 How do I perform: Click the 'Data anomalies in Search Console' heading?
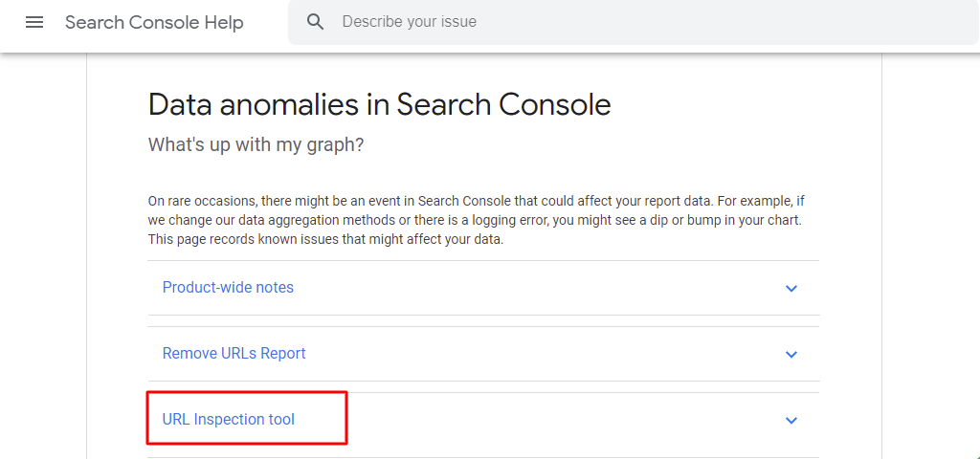(x=379, y=104)
